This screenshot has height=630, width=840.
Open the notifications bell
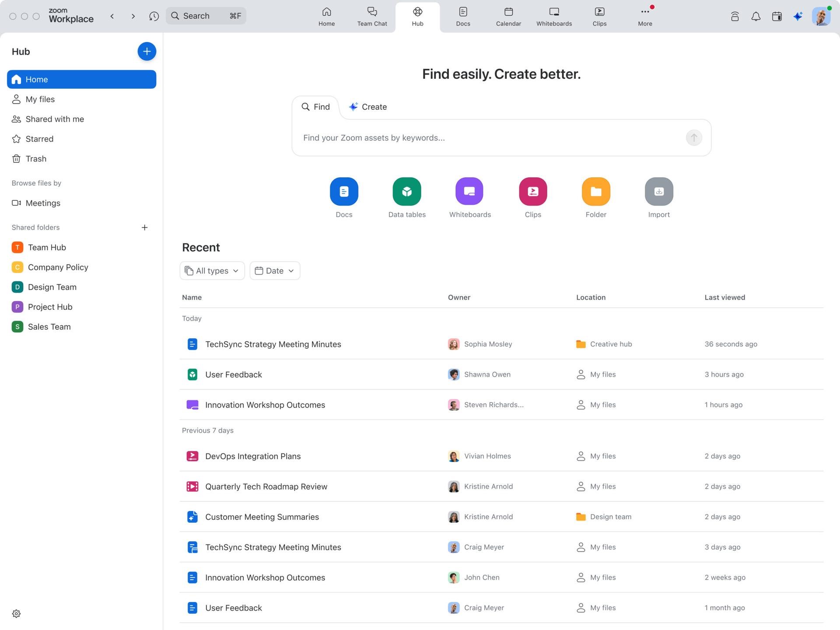(x=756, y=16)
